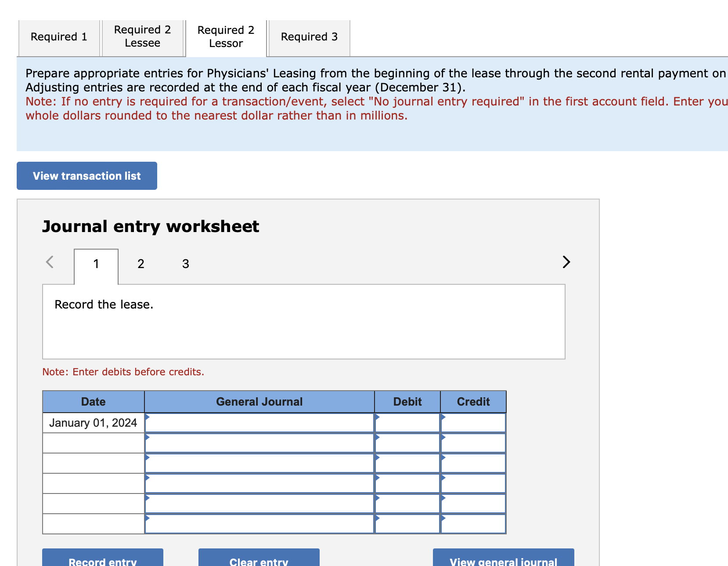Click the Record entry button
Screen dimensions: 728x566
click(x=103, y=557)
